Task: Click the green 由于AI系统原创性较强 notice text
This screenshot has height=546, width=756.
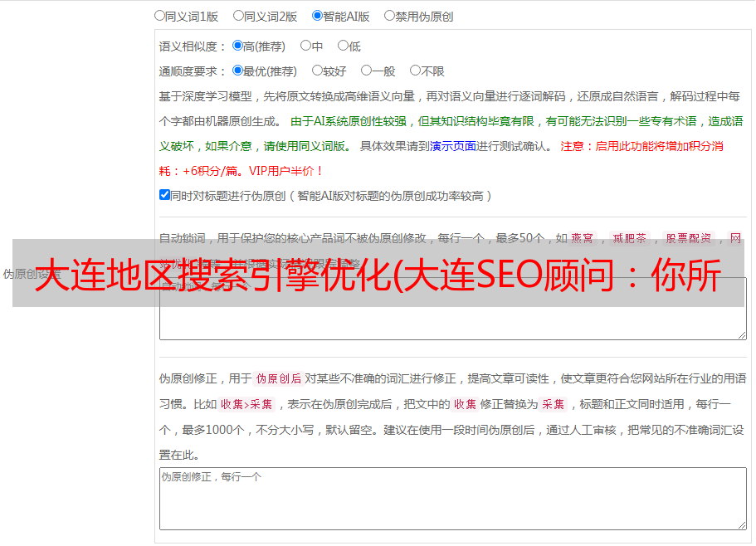Action: click(x=451, y=134)
